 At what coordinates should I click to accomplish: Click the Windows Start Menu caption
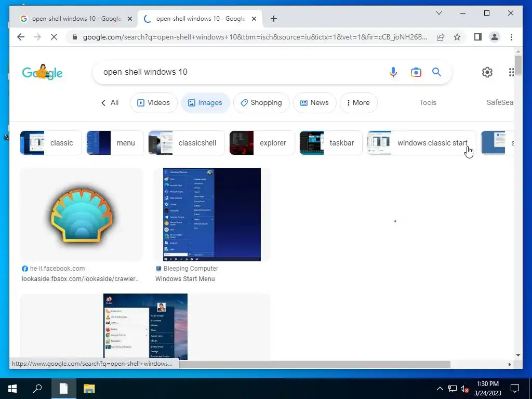pos(185,279)
